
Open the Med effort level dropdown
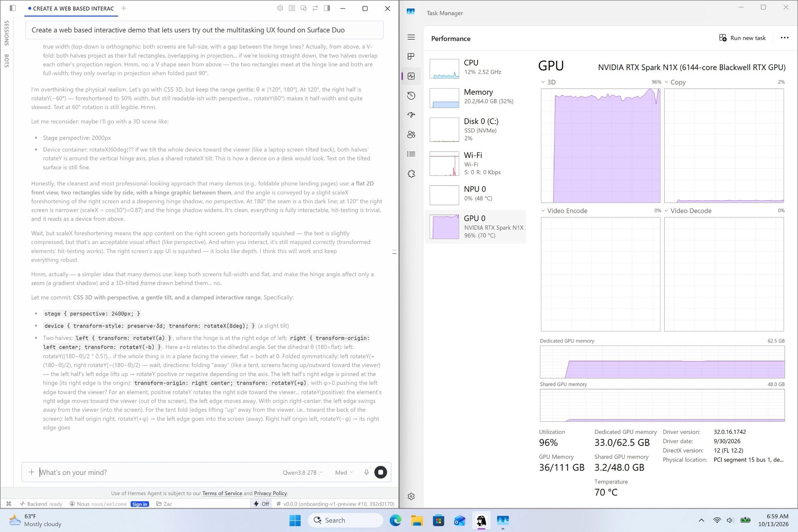point(344,473)
